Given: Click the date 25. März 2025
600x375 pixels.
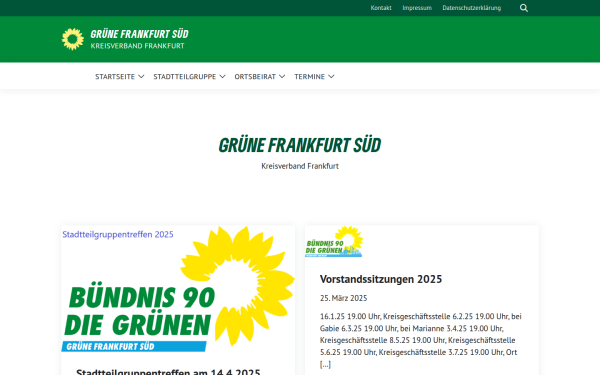Looking at the screenshot, I should point(343,298).
